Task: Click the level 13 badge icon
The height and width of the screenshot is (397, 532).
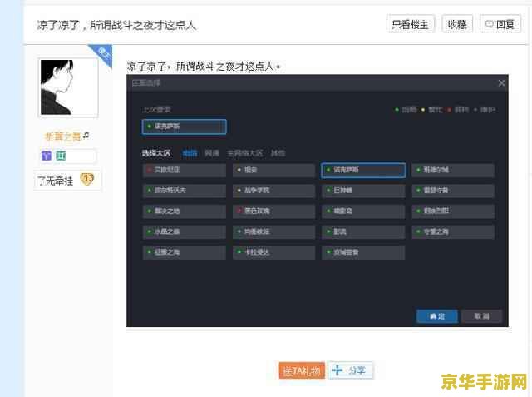Action: pyautogui.click(x=87, y=179)
